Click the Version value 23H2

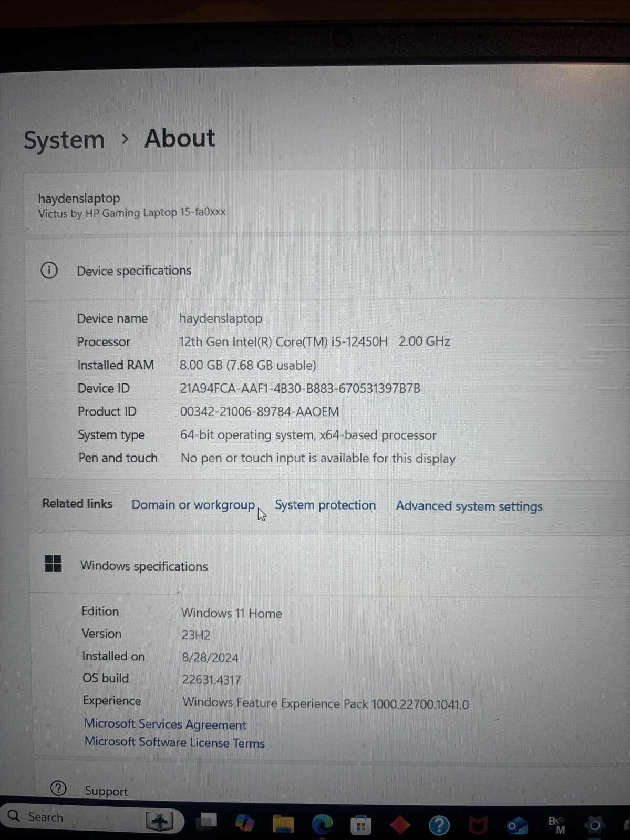point(196,635)
